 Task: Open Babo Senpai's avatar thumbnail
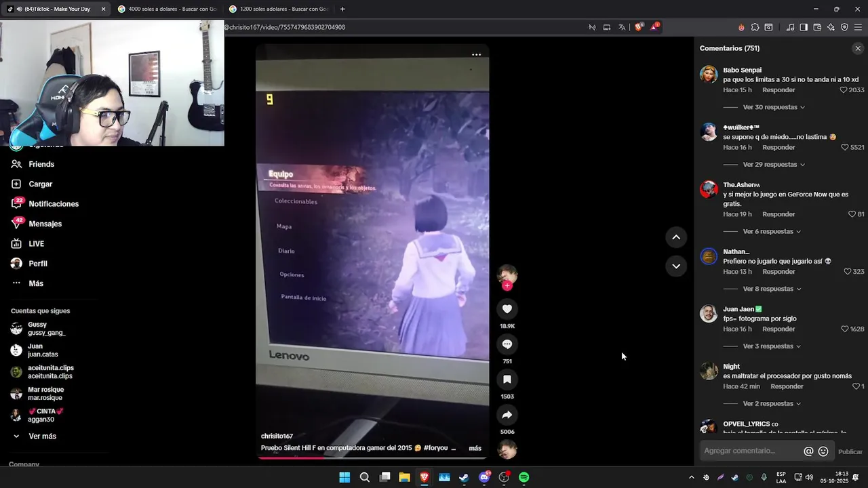click(x=709, y=75)
